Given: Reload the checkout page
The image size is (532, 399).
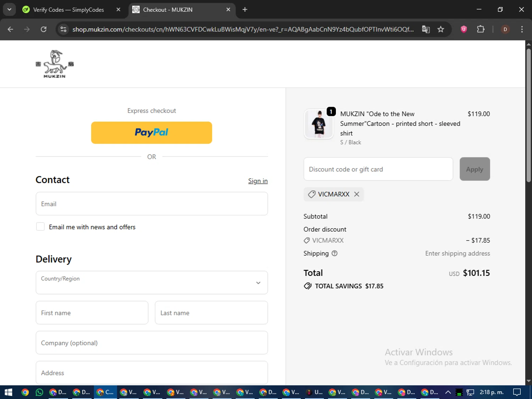Looking at the screenshot, I should click(x=44, y=29).
